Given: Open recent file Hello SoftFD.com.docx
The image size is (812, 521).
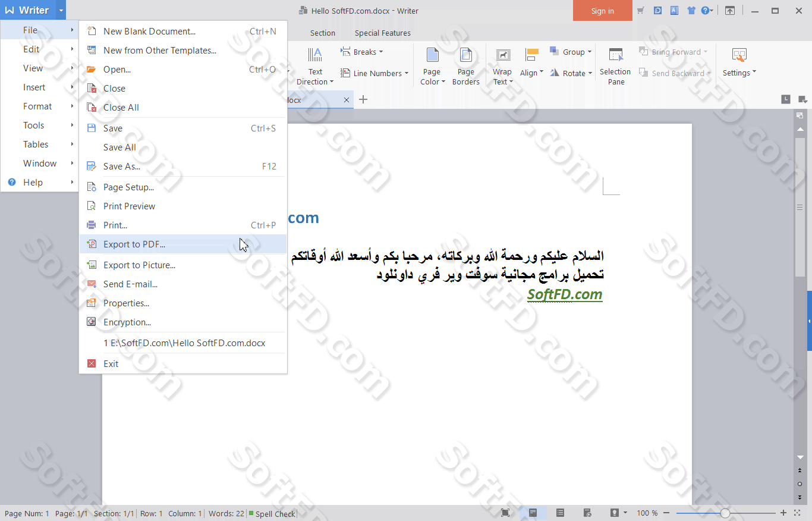Looking at the screenshot, I should (x=183, y=343).
